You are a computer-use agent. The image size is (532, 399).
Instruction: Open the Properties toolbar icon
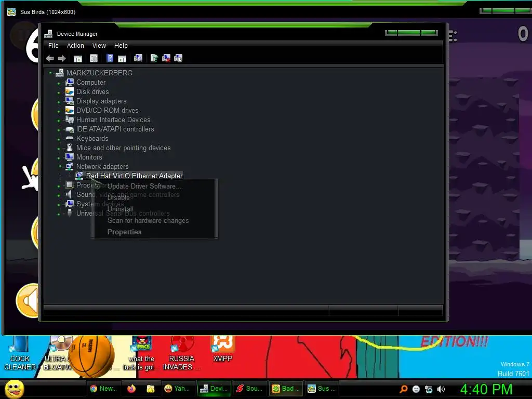(94, 58)
